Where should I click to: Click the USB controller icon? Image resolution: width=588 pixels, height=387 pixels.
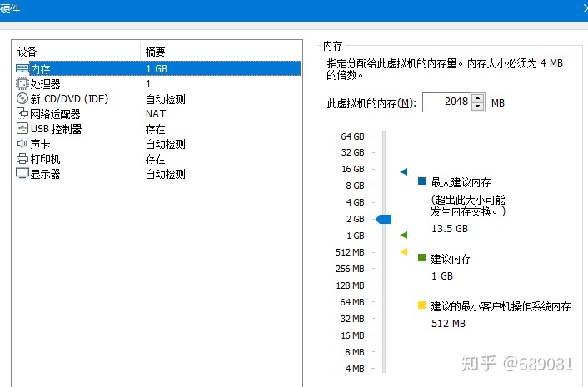pyautogui.click(x=22, y=128)
